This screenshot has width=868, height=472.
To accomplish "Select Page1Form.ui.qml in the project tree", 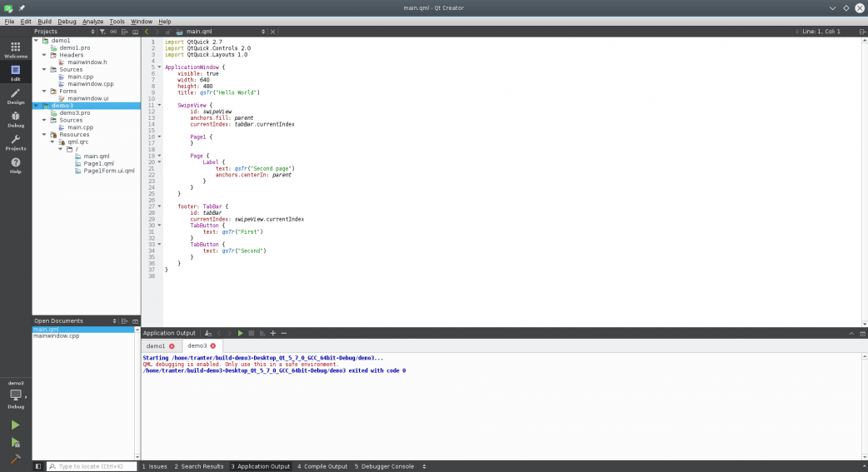I will (108, 171).
